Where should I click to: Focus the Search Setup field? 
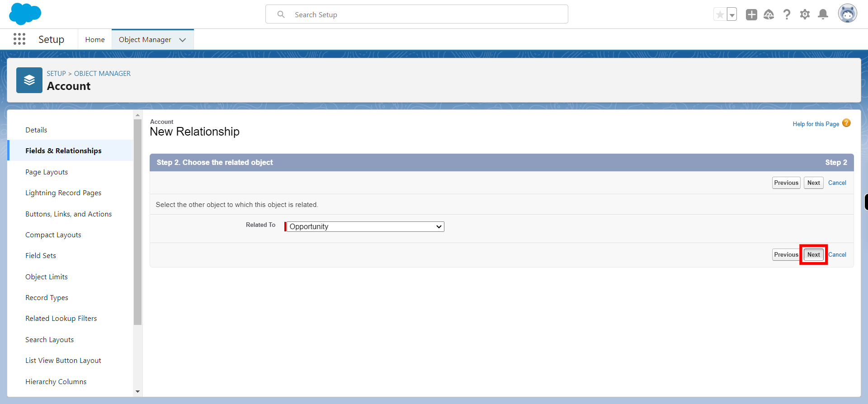point(417,14)
